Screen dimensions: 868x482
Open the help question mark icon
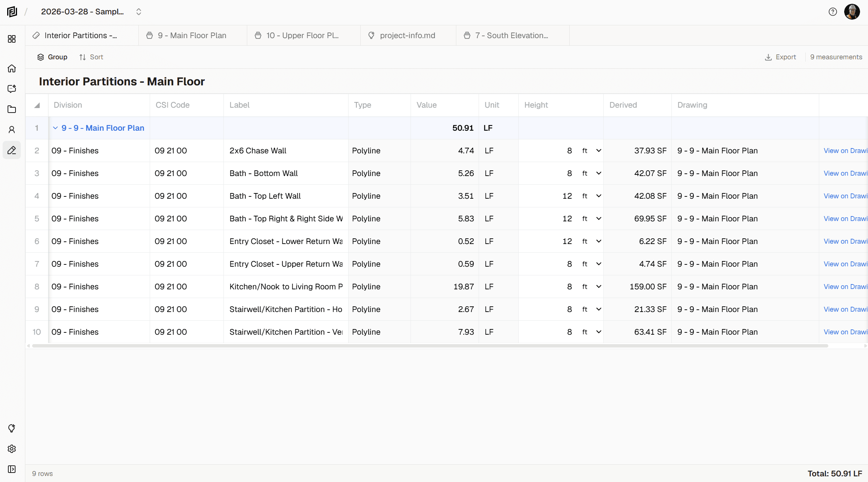[832, 12]
